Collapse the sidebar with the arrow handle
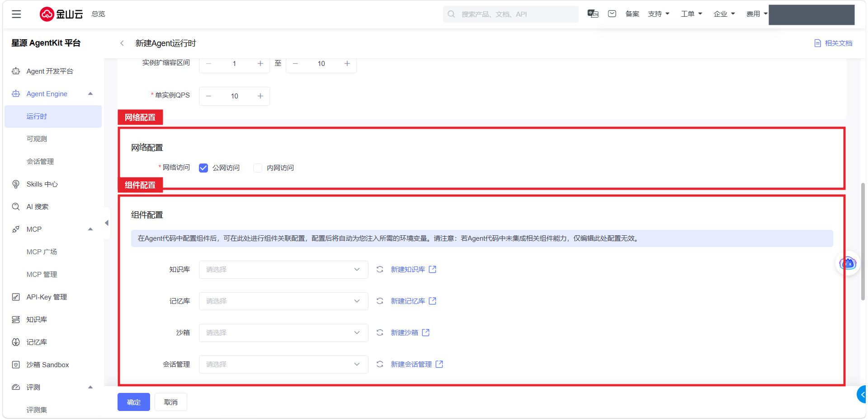868x420 pixels. click(x=107, y=223)
